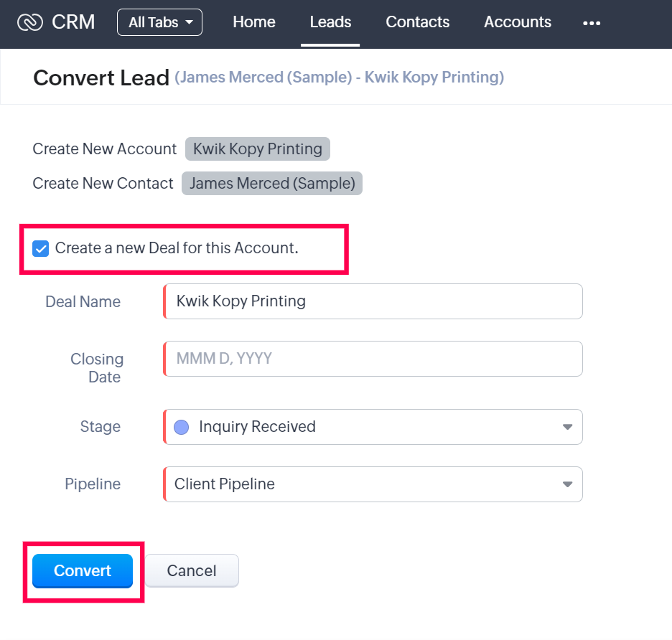
Task: Click the Create New Account label
Action: click(x=105, y=149)
